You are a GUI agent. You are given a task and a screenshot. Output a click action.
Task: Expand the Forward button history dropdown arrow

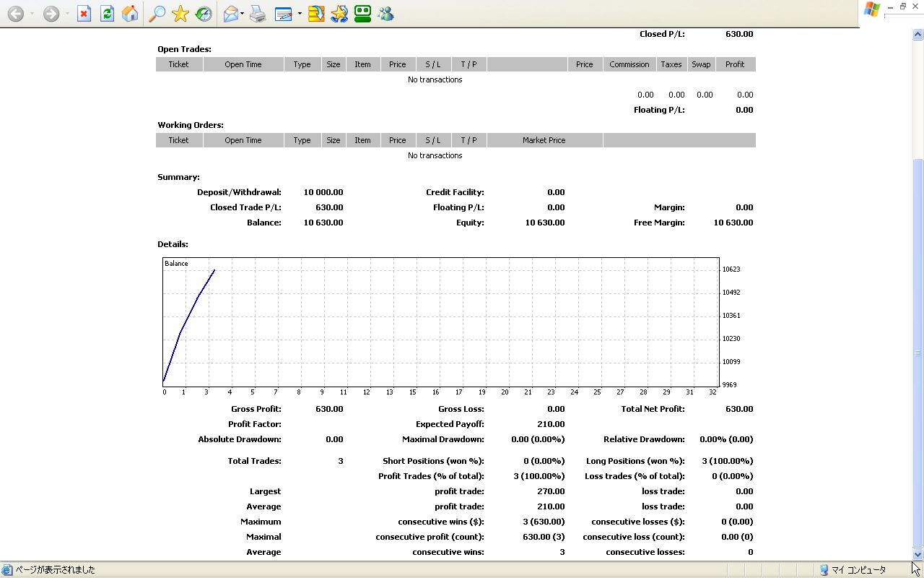pyautogui.click(x=67, y=14)
